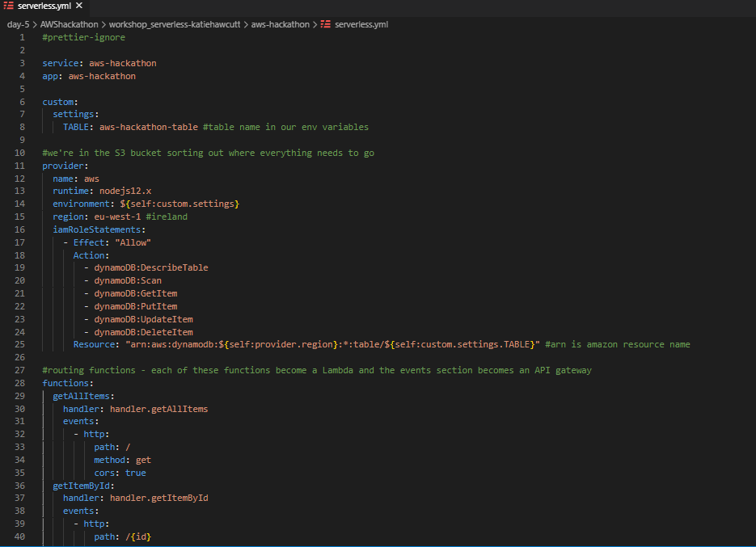Click 'dynamoDB:DescribeTable' action
Image resolution: width=756 pixels, height=547 pixels.
coord(151,268)
